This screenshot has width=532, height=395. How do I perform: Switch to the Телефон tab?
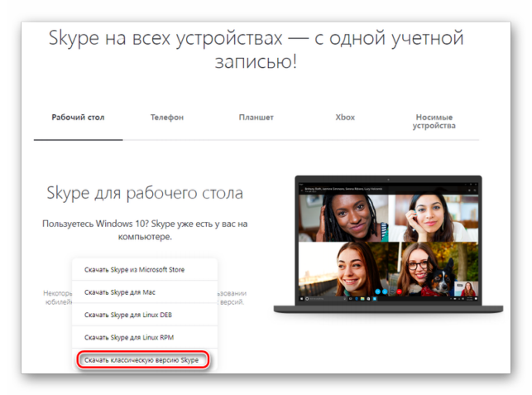167,118
